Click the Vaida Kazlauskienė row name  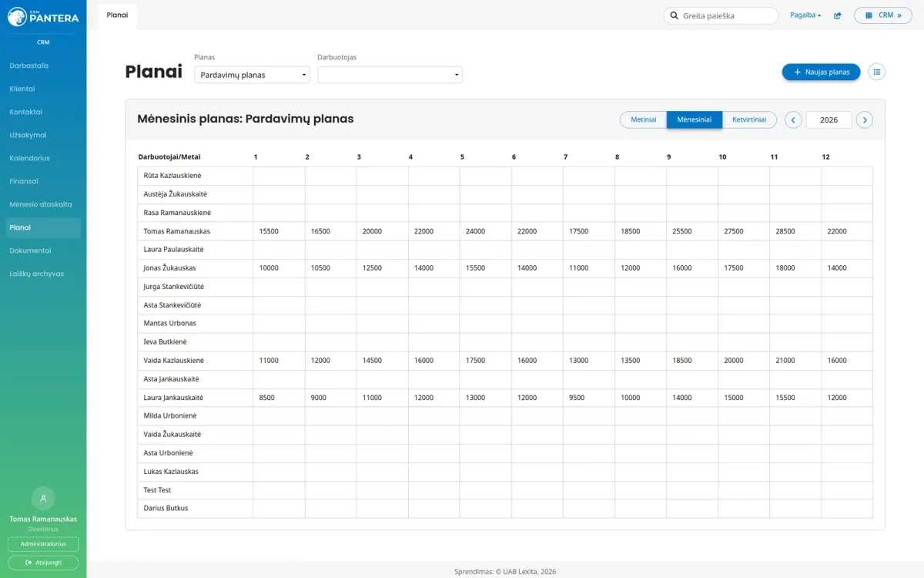click(174, 361)
